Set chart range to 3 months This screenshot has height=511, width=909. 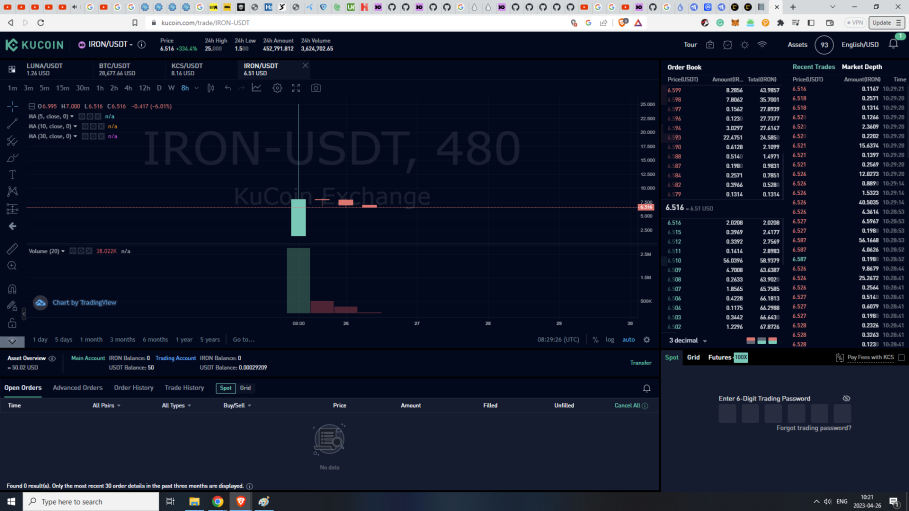(x=122, y=340)
